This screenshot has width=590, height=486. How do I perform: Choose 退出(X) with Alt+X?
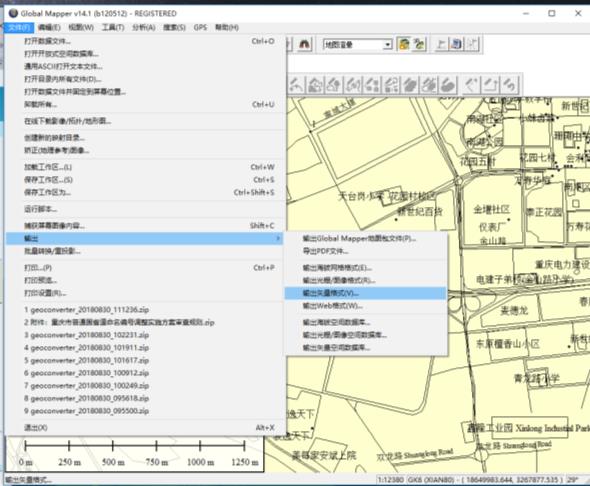[x=145, y=428]
